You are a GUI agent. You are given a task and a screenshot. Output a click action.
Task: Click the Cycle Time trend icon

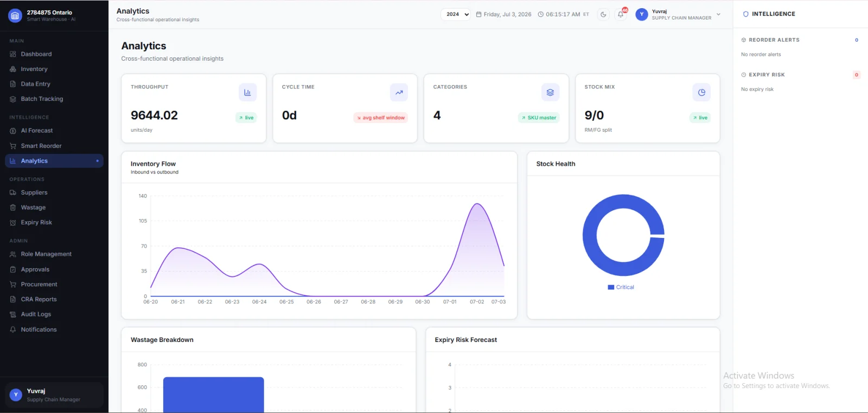coord(399,93)
